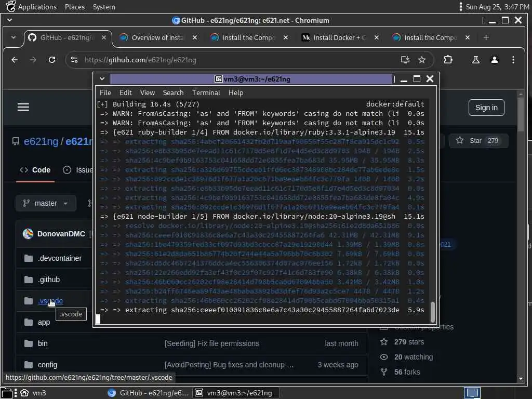Close the 'Overview of insta' tab
Viewport: 532px width, 399px height.
click(195, 37)
